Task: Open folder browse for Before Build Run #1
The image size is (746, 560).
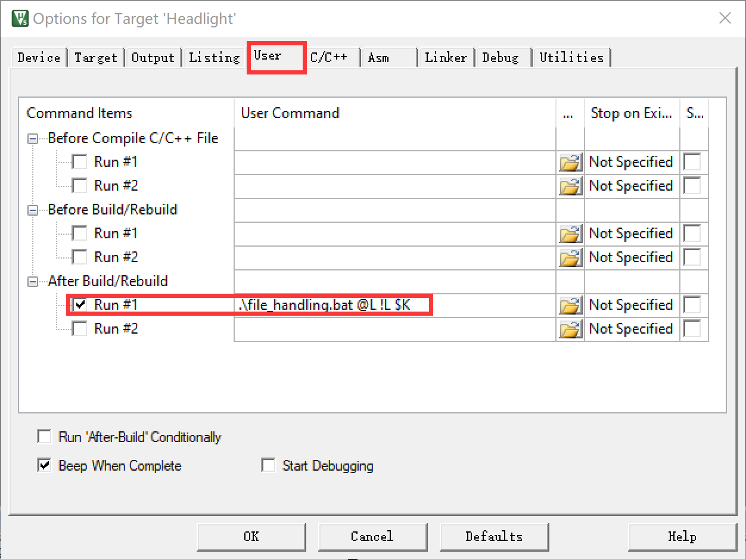Action: click(x=570, y=234)
